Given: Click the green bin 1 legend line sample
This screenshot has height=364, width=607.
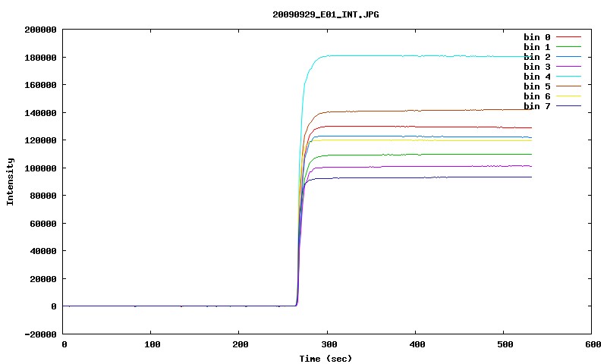Looking at the screenshot, I should click(x=568, y=47).
